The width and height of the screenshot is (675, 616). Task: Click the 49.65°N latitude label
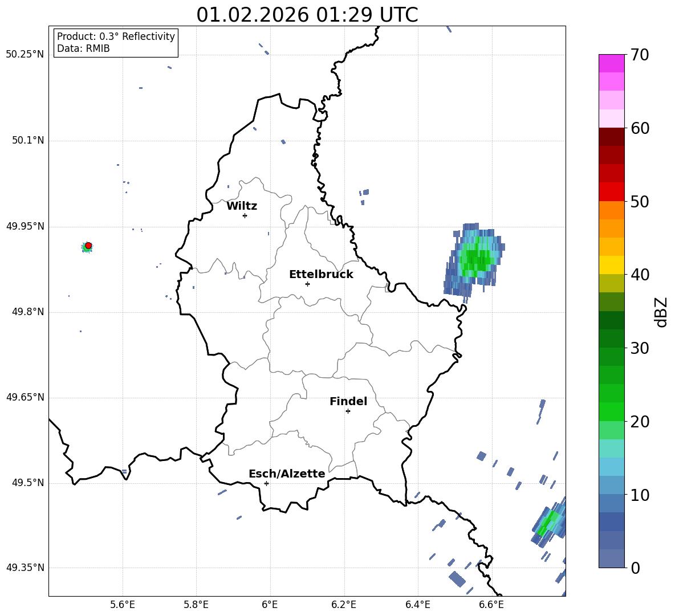(25, 397)
